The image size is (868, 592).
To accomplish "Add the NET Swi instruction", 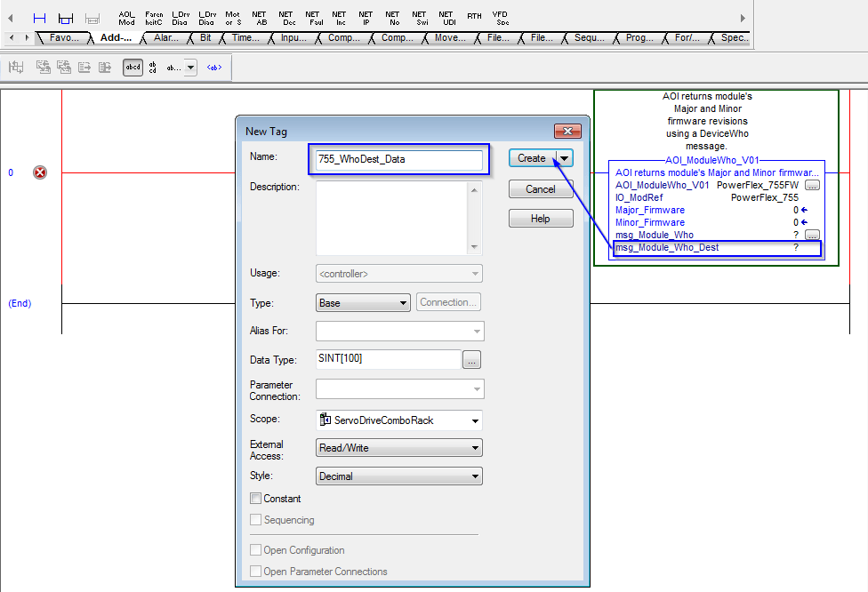I will [420, 19].
